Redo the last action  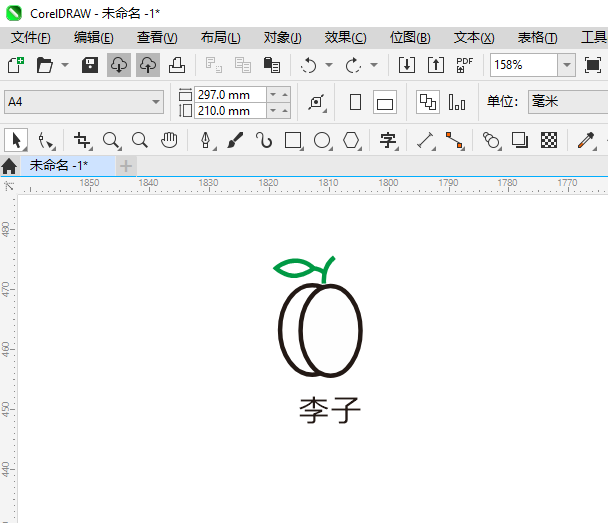353,65
